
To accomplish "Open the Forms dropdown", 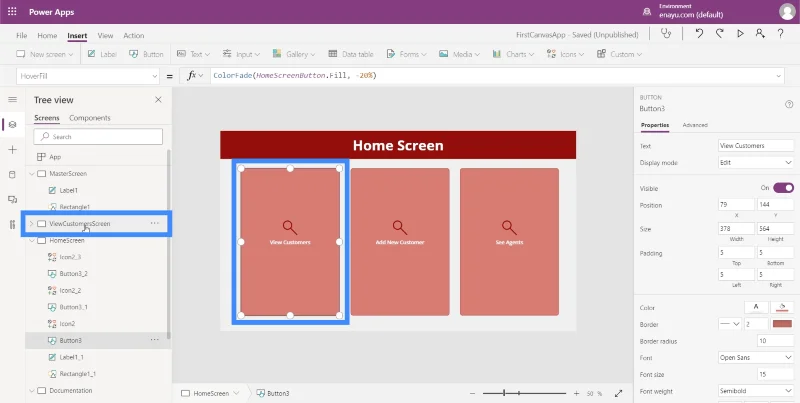I will tap(407, 54).
